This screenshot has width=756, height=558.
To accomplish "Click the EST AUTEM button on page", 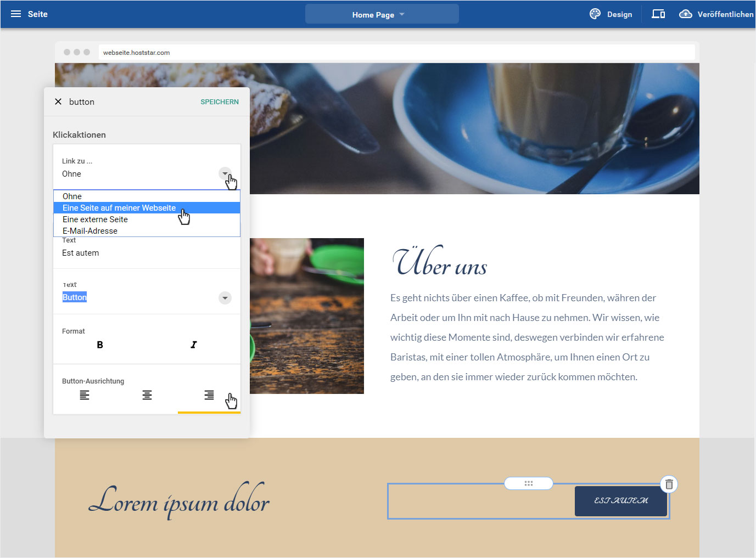I will (621, 501).
